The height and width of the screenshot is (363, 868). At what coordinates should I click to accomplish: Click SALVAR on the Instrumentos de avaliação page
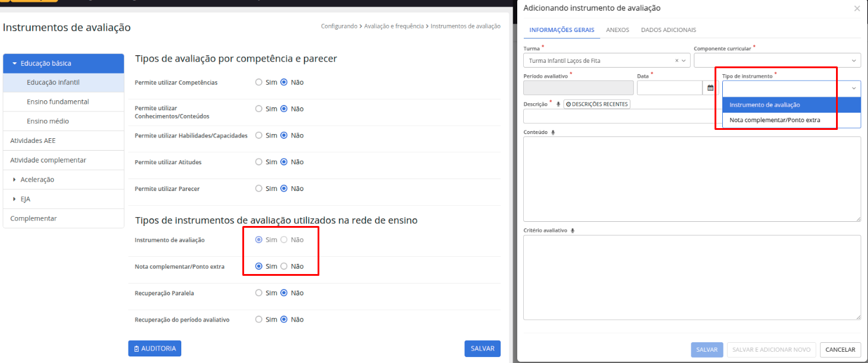coord(482,349)
